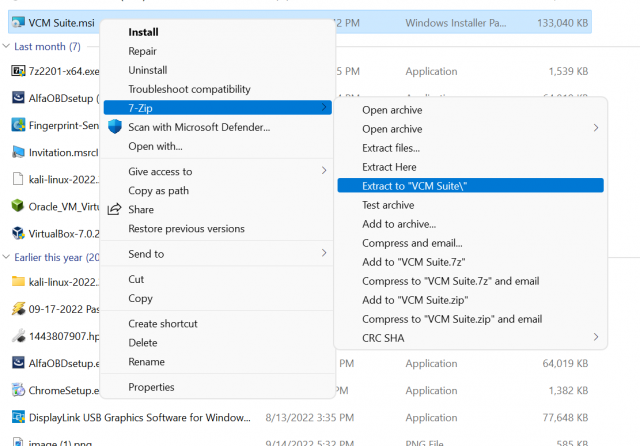Collapse the "Earlier this year" group
The width and height of the screenshot is (640, 446).
[x=8, y=257]
